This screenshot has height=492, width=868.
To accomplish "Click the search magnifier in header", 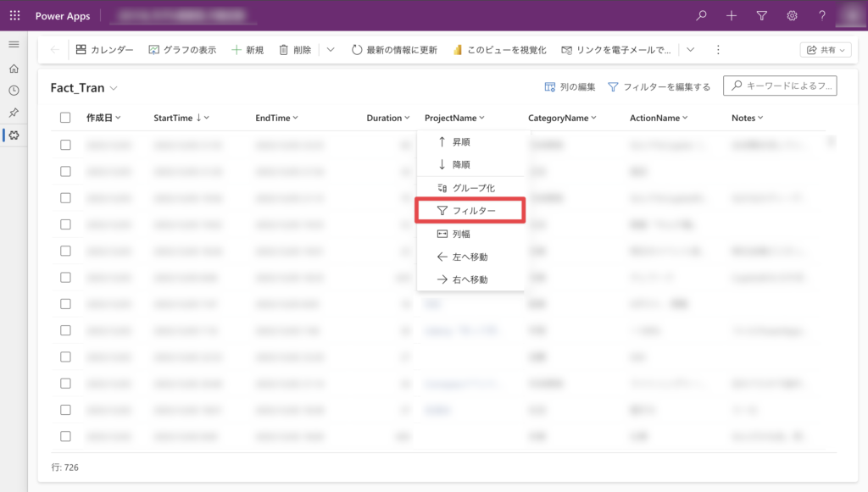I will click(701, 15).
